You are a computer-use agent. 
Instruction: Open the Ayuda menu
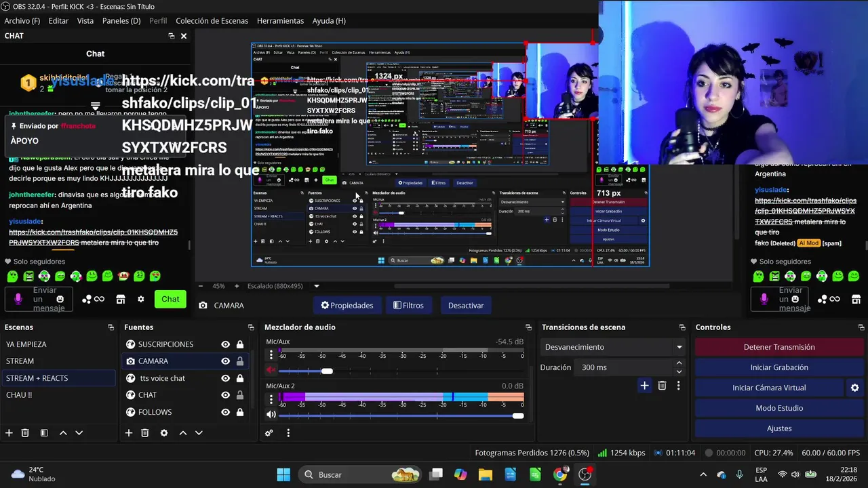point(329,21)
